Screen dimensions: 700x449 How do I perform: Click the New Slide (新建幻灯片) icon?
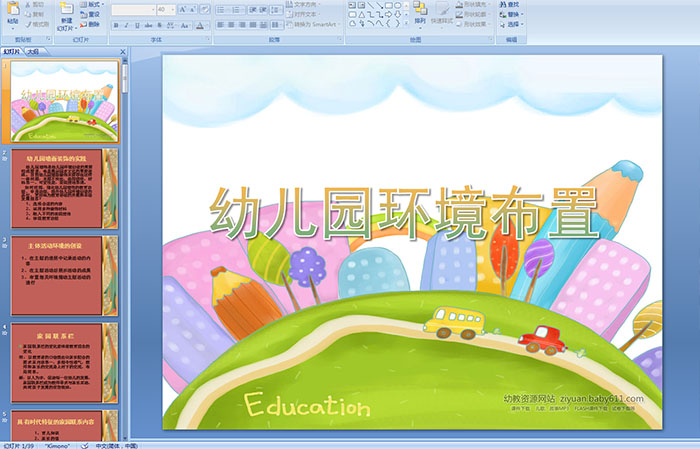[67, 8]
